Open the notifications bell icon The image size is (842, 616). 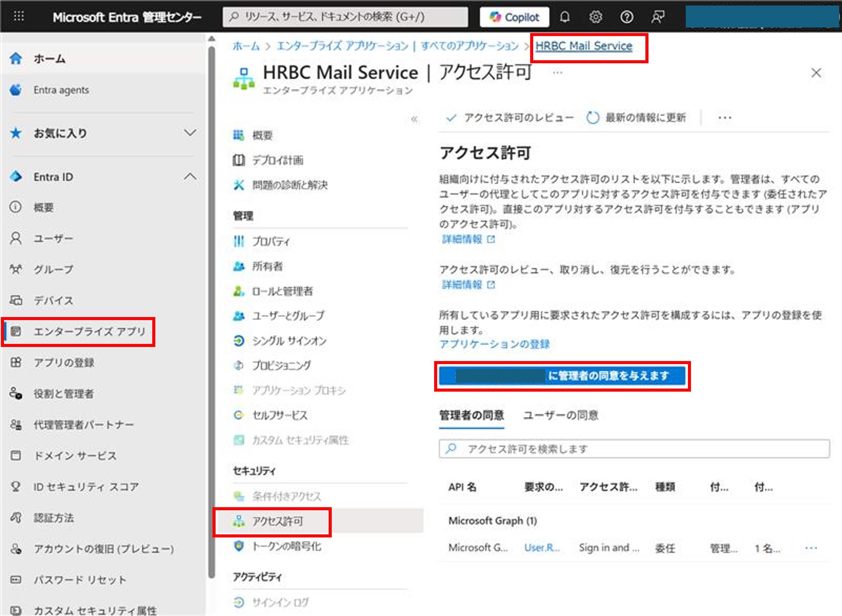(x=565, y=17)
